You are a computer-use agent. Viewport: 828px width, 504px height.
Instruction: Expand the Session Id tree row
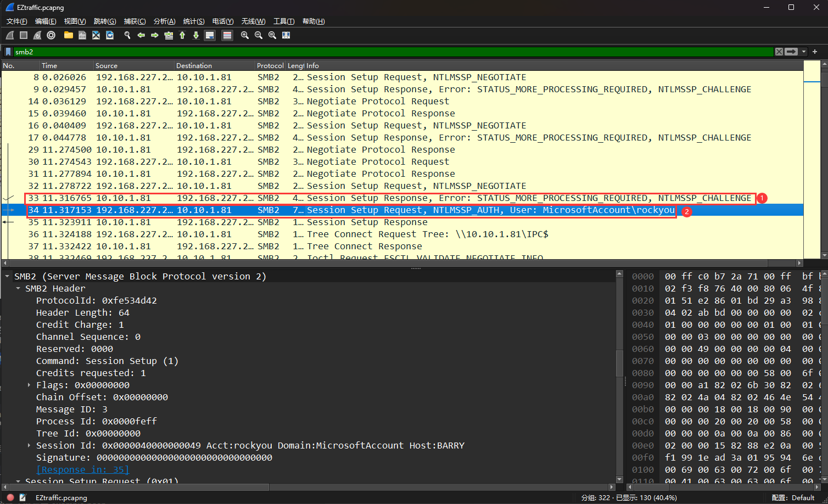[29, 446]
